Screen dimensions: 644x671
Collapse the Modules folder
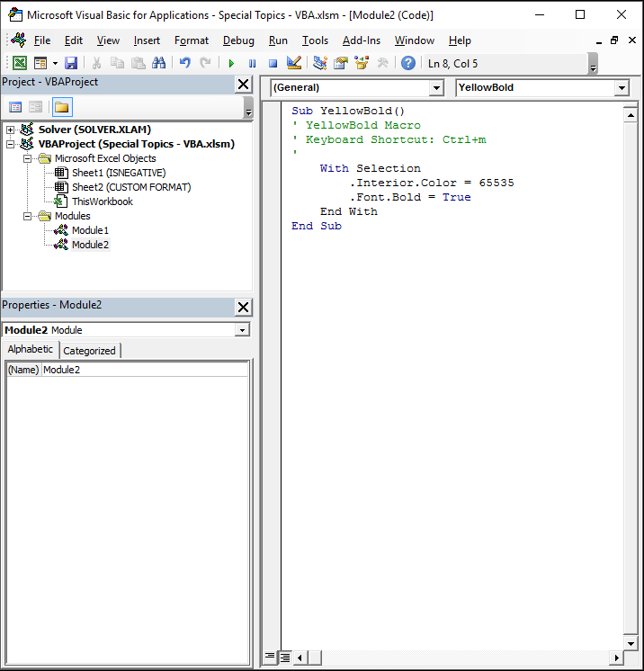(x=27, y=216)
